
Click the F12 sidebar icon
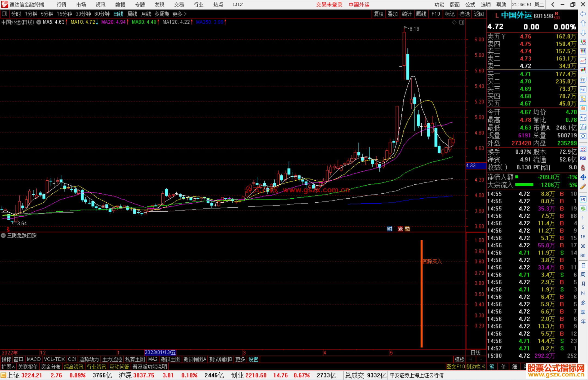tap(583, 118)
